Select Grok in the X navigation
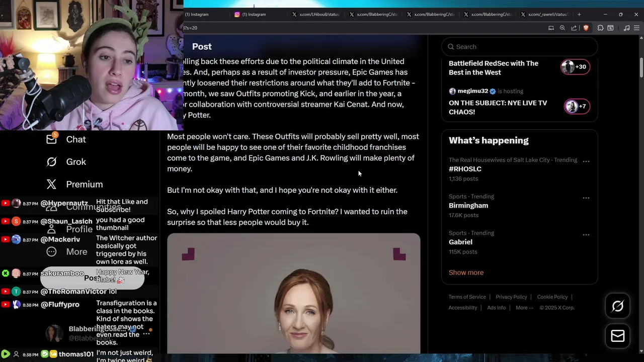The height and width of the screenshot is (362, 644). click(x=76, y=162)
